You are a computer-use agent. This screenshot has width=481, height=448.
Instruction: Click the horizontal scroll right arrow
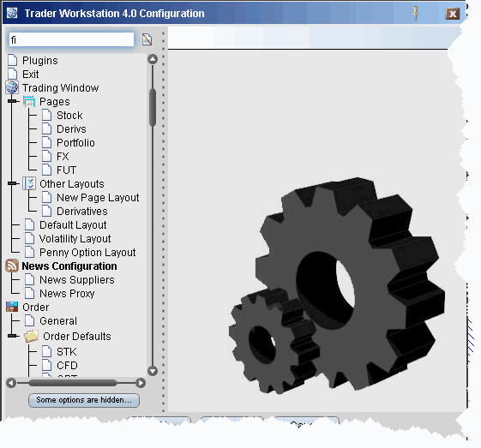(x=141, y=383)
